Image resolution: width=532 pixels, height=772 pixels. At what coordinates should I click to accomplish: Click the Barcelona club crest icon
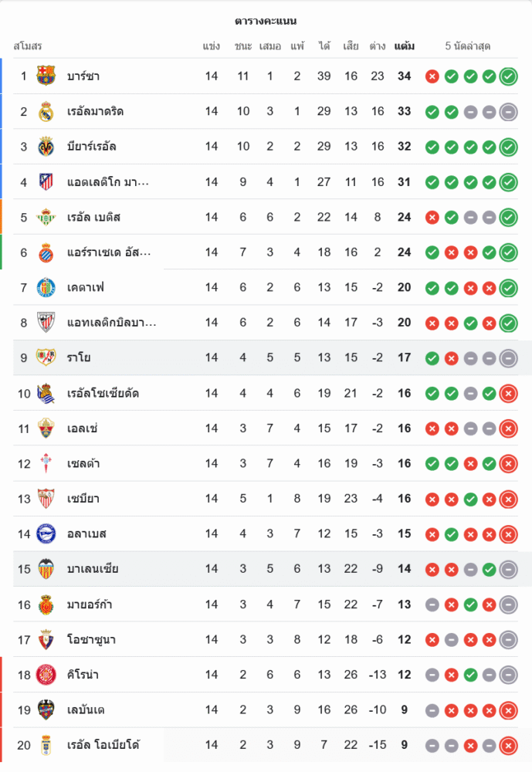[x=46, y=76]
